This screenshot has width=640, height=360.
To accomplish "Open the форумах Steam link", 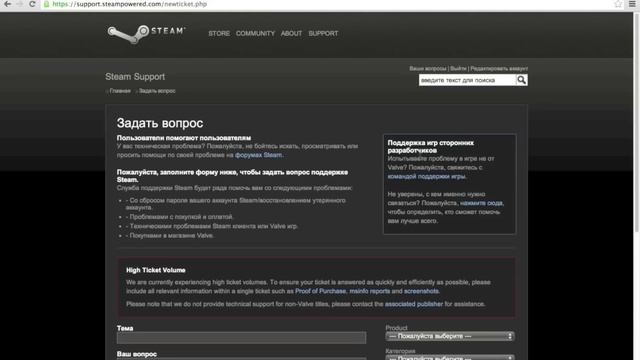I will coord(258,155).
